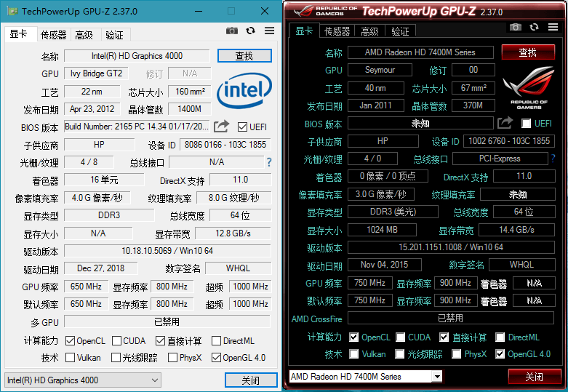Screen dimensions: 568x392
Task: Click the Intel logo image
Action: [244, 92]
